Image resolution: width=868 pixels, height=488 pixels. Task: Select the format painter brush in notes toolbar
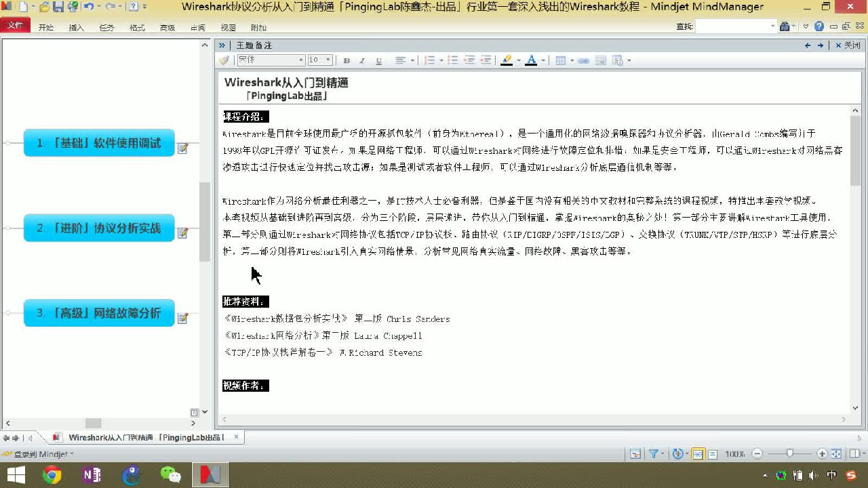click(224, 60)
